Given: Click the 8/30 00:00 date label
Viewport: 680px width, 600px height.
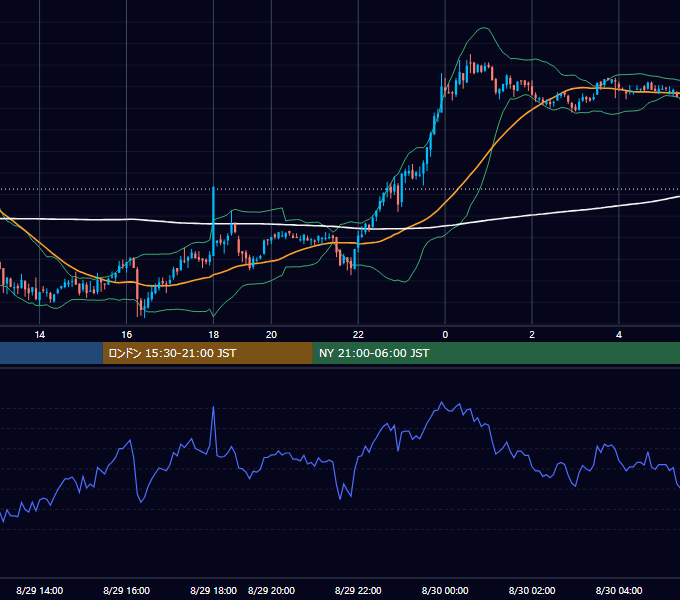Looking at the screenshot, I should tap(445, 590).
